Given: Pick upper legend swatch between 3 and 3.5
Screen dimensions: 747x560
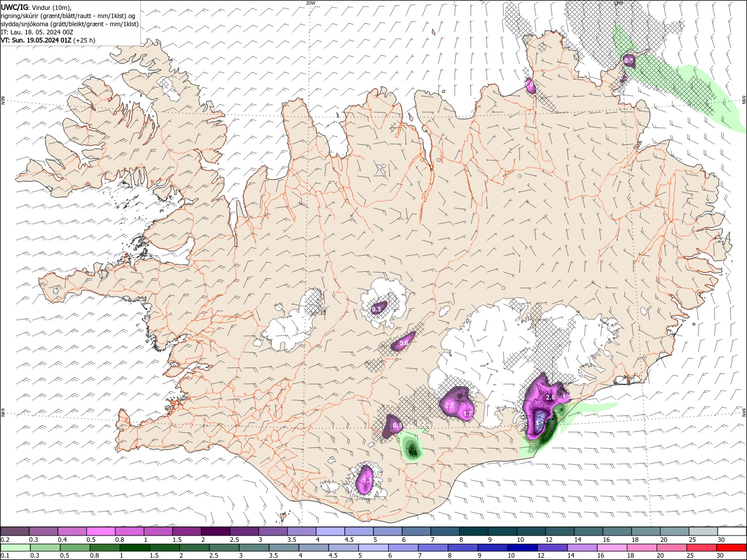Looking at the screenshot, I should click(273, 531).
